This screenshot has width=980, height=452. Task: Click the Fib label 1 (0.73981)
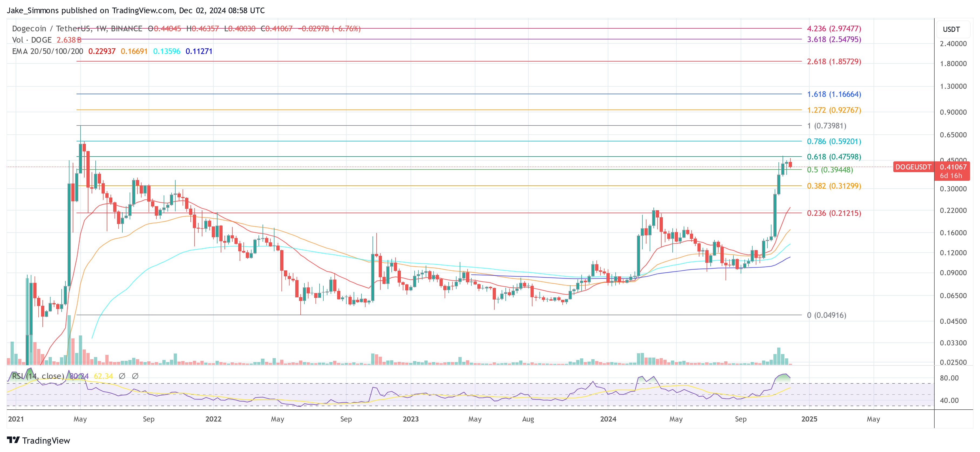click(827, 125)
